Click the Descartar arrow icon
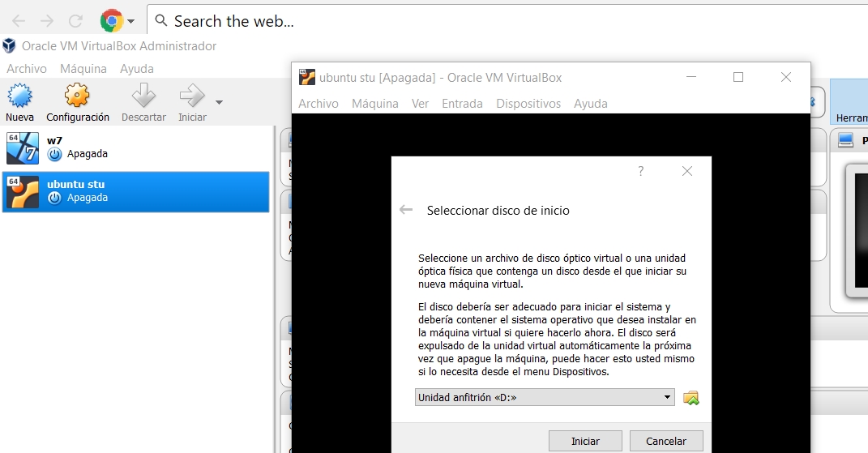Image resolution: width=868 pixels, height=453 pixels. [143, 97]
